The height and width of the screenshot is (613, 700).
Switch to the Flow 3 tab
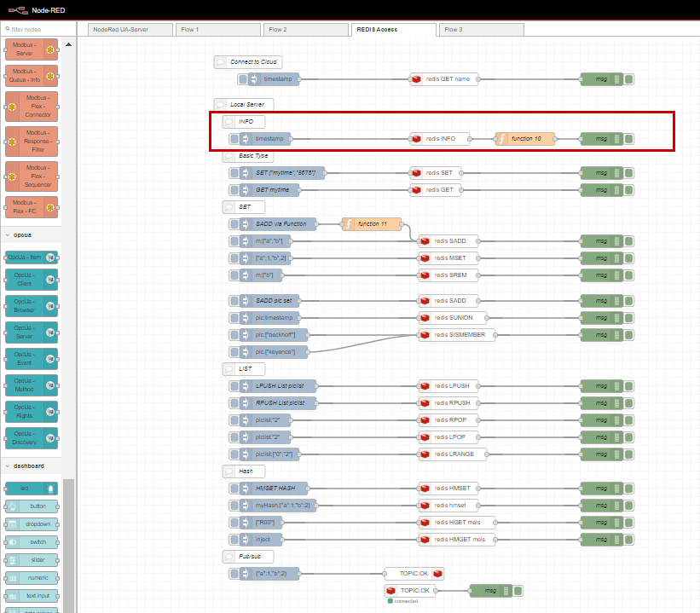481,30
